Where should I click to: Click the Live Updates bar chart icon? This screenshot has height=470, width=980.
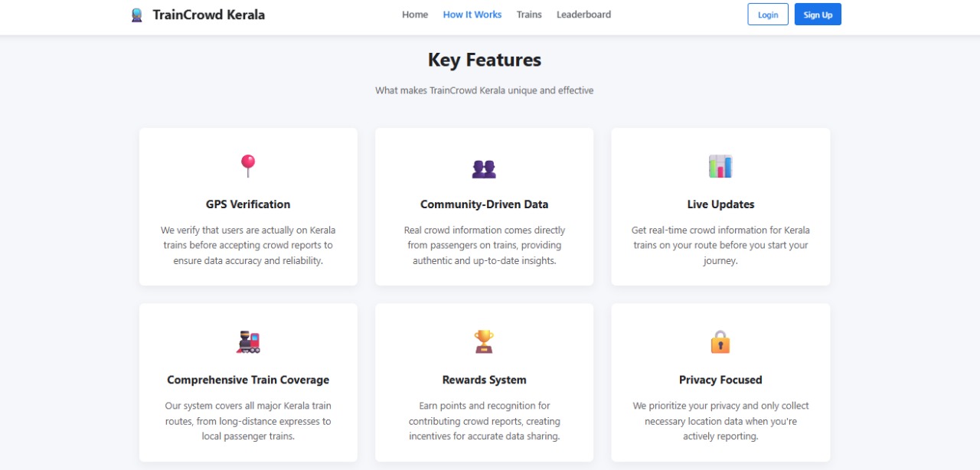coord(720,166)
